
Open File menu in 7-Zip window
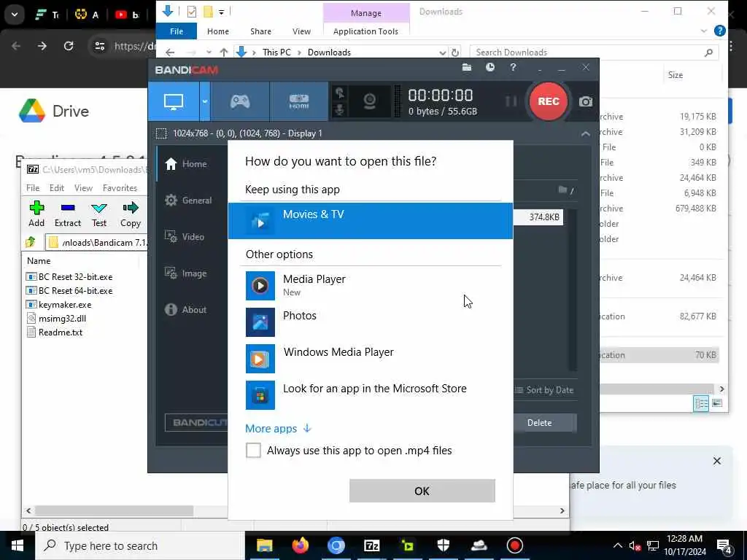coord(33,188)
